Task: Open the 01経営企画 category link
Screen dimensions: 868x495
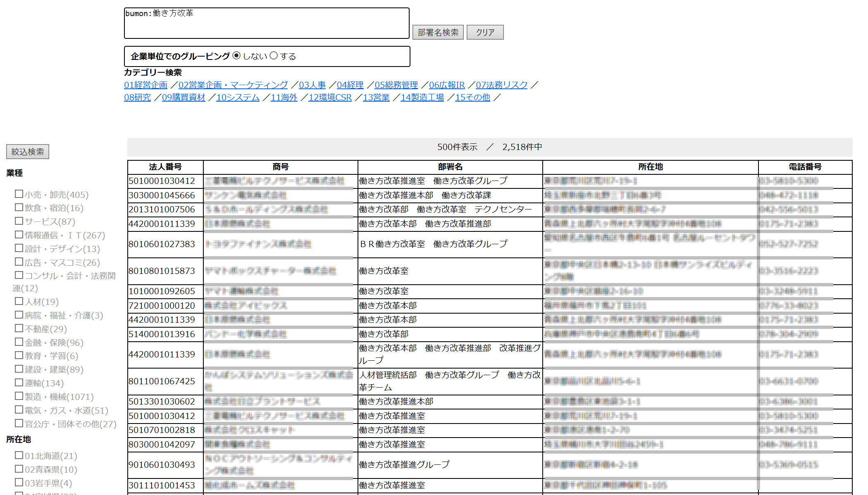Action: point(145,85)
